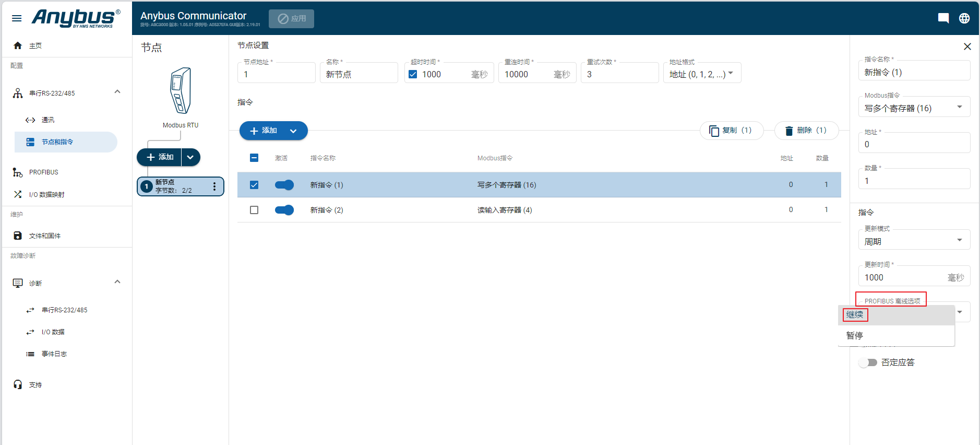Open the command 添加 dropdown chevron
The height and width of the screenshot is (445, 980).
tap(293, 131)
